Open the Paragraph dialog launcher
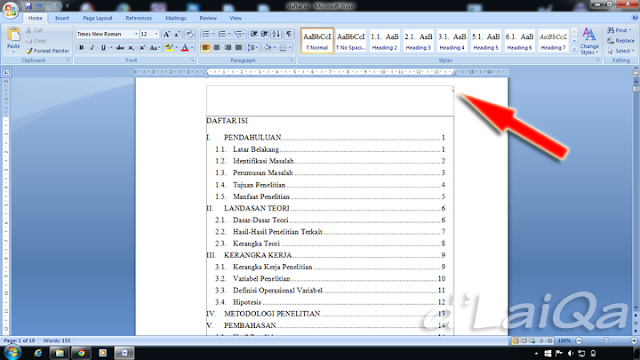 tap(292, 60)
